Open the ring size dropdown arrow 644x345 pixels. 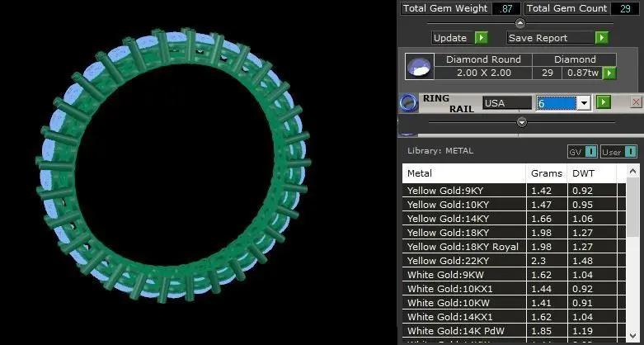pos(584,103)
